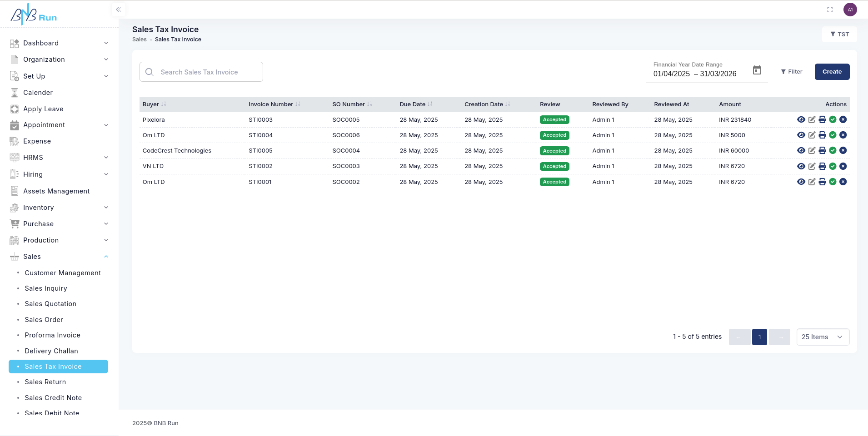Open the 25 Items page size dropdown
The height and width of the screenshot is (436, 868).
pos(823,337)
